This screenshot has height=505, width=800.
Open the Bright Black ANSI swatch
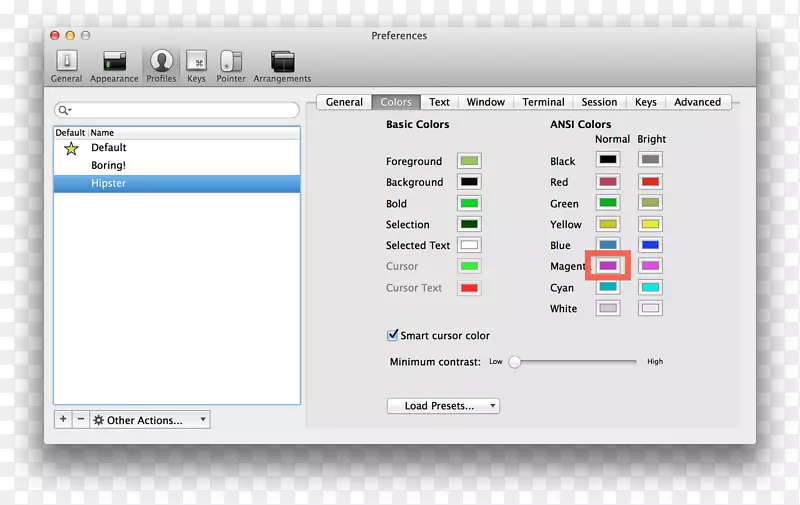[x=651, y=160]
